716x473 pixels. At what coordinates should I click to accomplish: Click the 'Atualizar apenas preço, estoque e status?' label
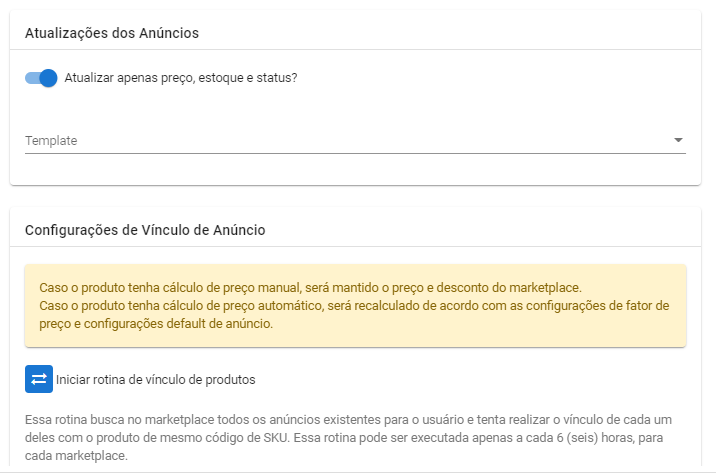(181, 78)
